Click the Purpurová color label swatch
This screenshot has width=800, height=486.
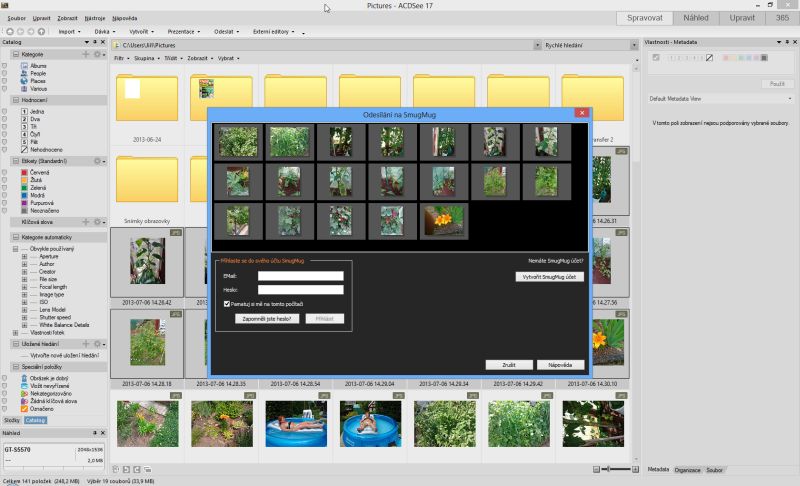click(x=24, y=203)
